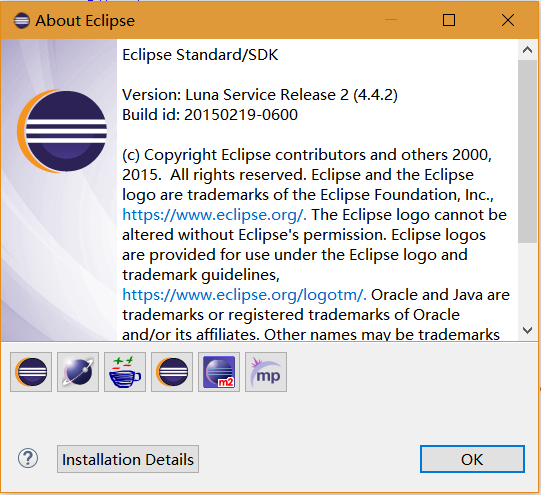Viewport: 541px width, 495px height.
Task: Open help via the question mark icon
Action: pyautogui.click(x=28, y=459)
